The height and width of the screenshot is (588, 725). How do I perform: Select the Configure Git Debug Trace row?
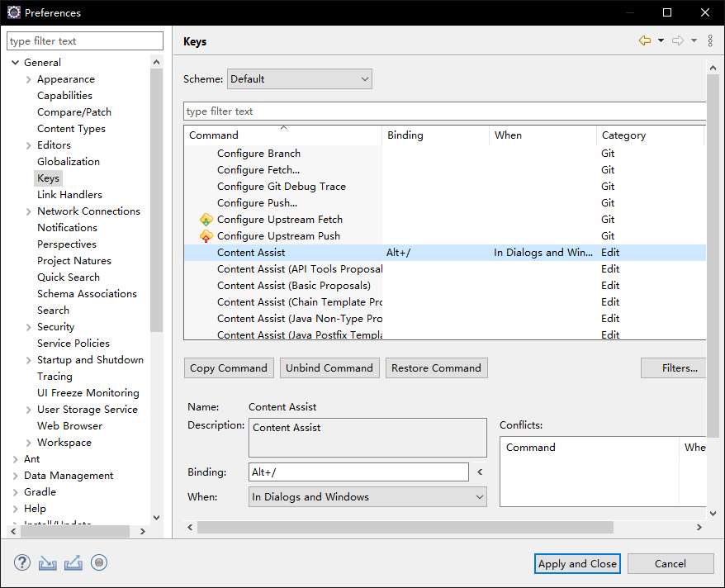(x=445, y=187)
